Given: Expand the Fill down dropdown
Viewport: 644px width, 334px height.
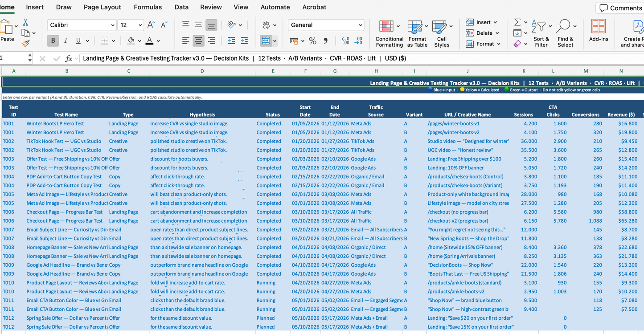Looking at the screenshot, I should coord(525,33).
